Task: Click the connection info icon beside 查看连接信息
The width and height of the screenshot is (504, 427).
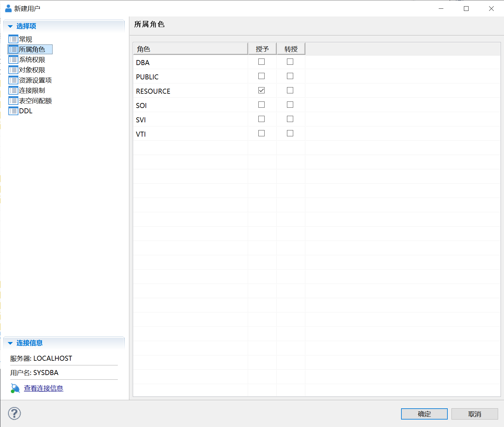Action: point(15,388)
